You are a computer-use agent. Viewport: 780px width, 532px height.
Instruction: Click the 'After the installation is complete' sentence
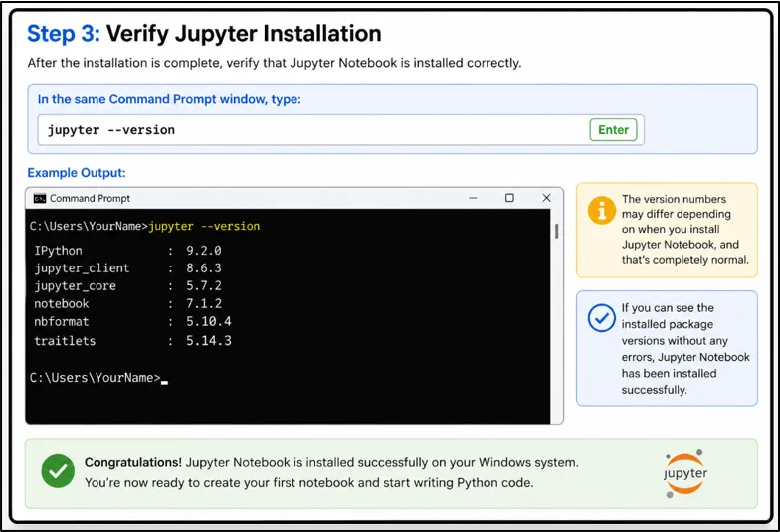tap(275, 63)
